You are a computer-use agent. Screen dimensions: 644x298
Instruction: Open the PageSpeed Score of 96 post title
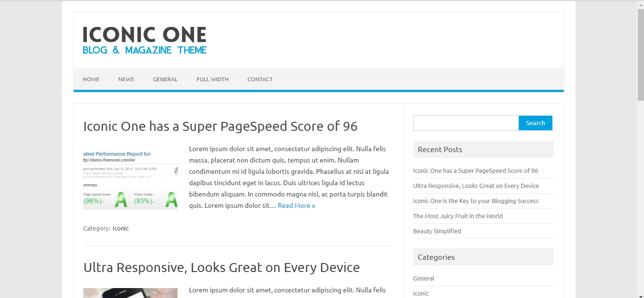[220, 126]
